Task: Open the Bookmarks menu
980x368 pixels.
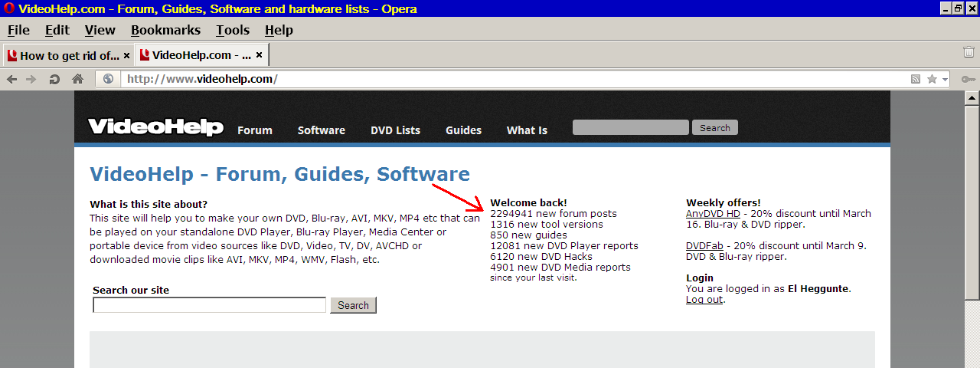Action: click(165, 30)
